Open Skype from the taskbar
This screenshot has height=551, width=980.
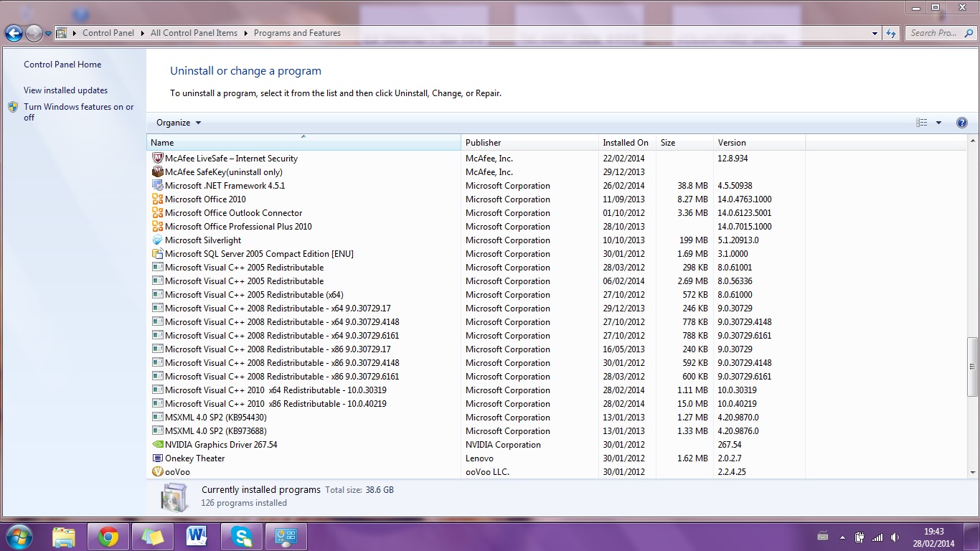pos(242,537)
